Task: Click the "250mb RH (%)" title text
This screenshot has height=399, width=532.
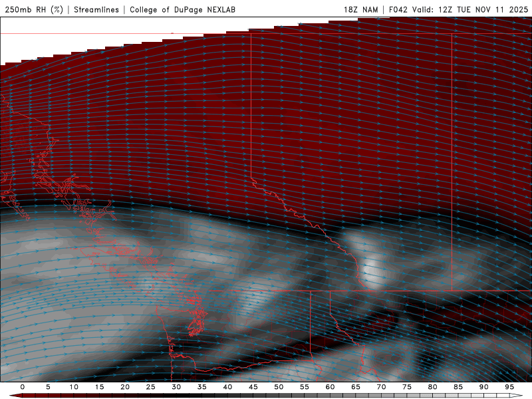Action: tap(34, 9)
